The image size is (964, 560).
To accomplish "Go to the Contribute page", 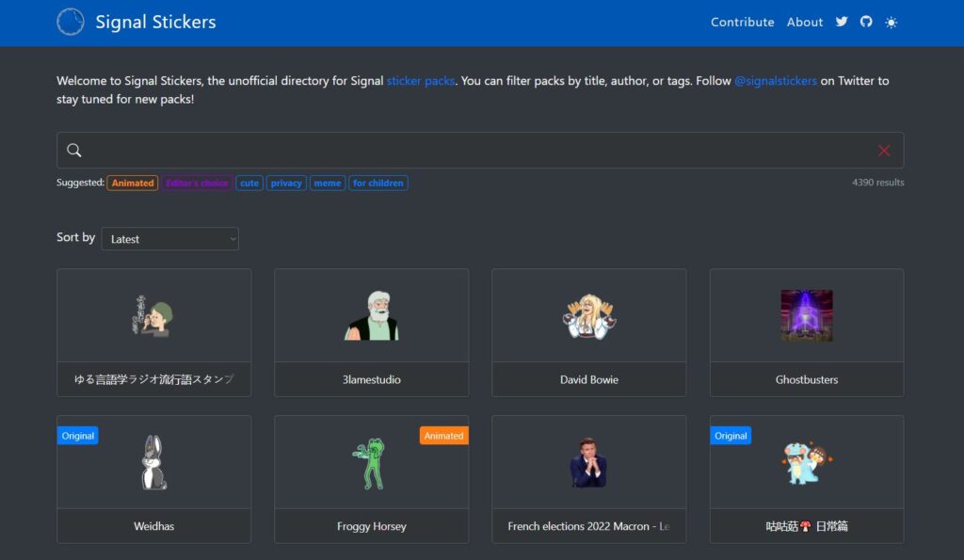I will pos(742,22).
